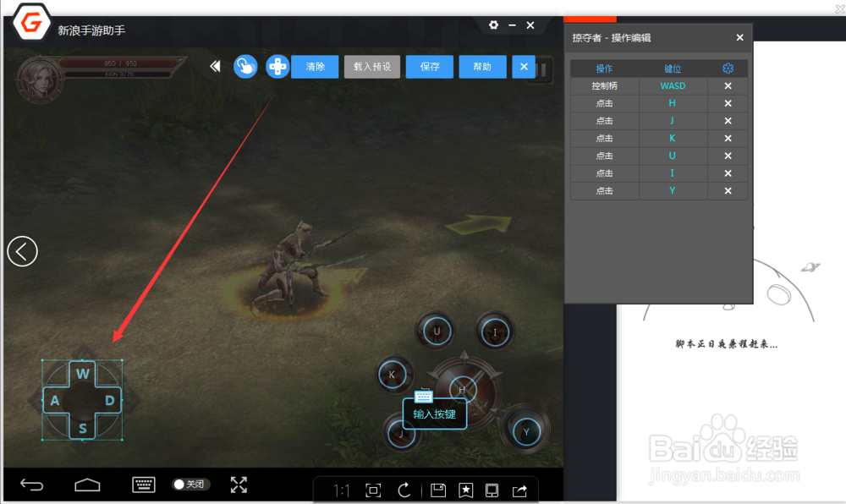Click the 键位 column header
This screenshot has width=846, height=504.
point(673,68)
